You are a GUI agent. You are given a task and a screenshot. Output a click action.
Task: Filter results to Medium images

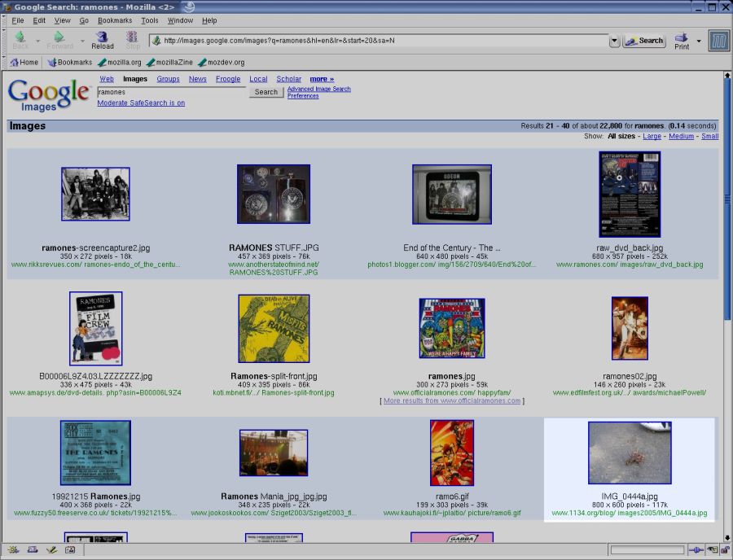click(x=681, y=136)
